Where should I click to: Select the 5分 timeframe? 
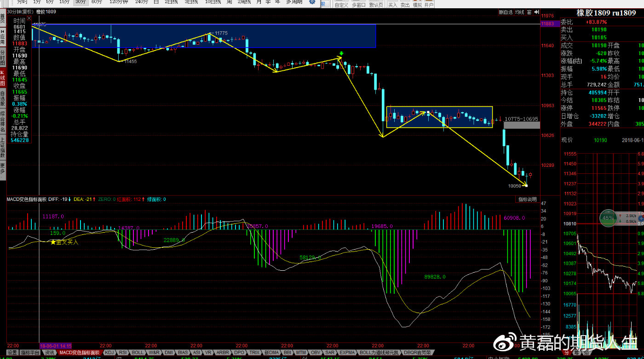(x=50, y=2)
